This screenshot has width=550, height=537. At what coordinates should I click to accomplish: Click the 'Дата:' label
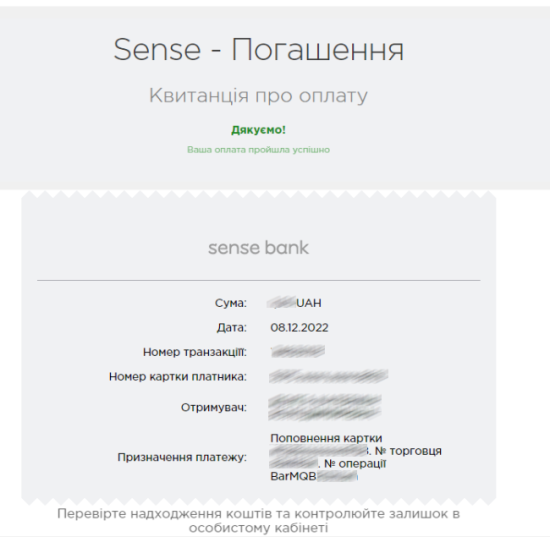pyautogui.click(x=232, y=328)
